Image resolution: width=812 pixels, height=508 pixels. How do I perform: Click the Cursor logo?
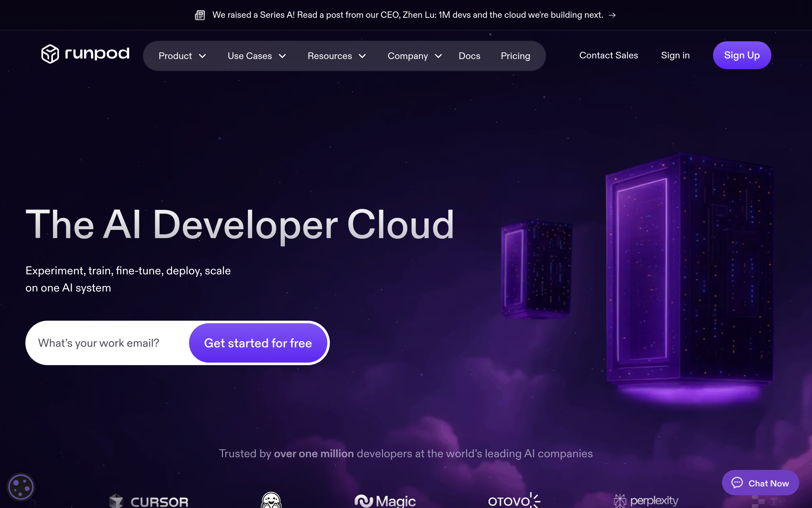[x=148, y=501]
